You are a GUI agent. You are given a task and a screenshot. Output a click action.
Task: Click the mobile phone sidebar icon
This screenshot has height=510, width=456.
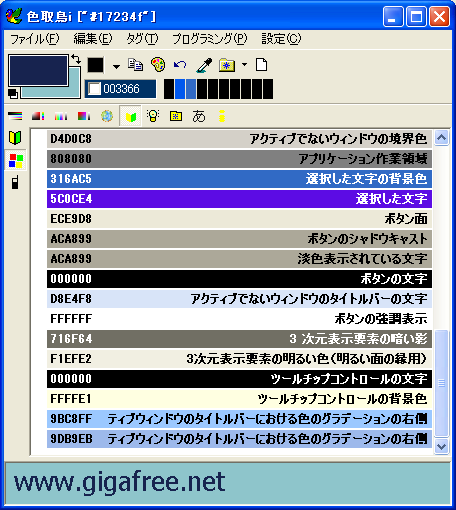coord(15,182)
